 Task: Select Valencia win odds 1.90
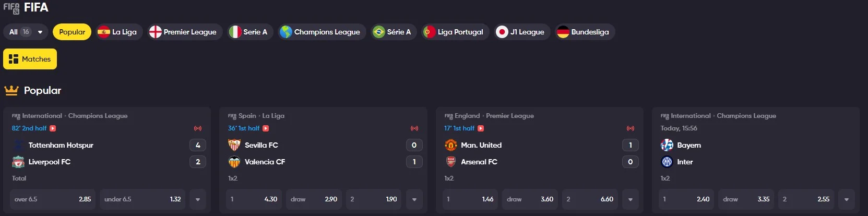pos(373,199)
